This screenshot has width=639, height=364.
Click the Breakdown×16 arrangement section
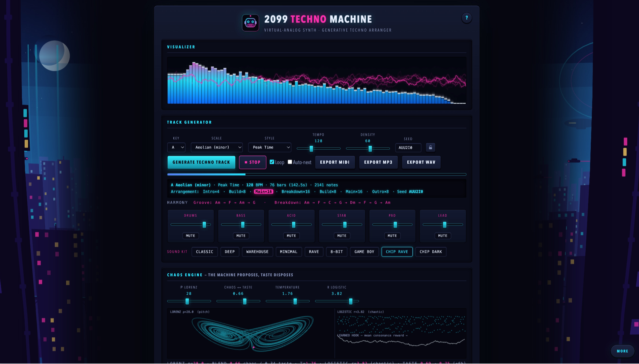296,191
